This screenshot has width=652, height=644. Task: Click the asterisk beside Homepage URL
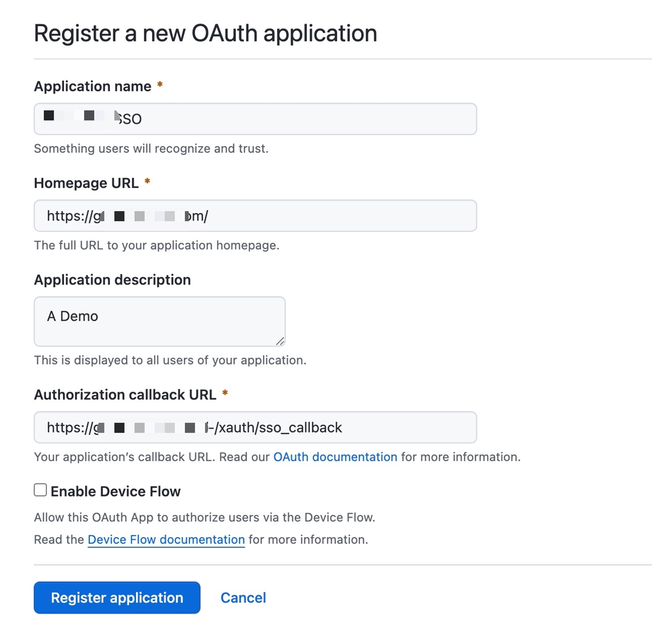tap(147, 182)
